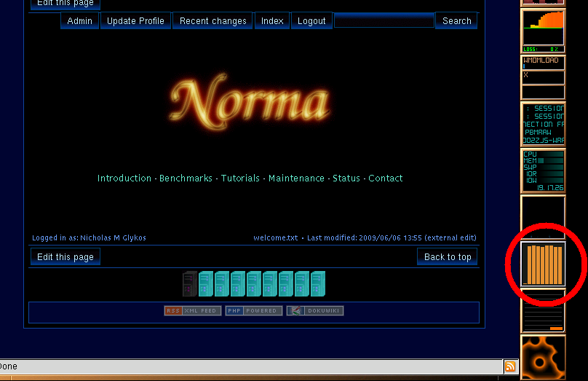Click the RSS XML Feed badge

pyautogui.click(x=193, y=311)
